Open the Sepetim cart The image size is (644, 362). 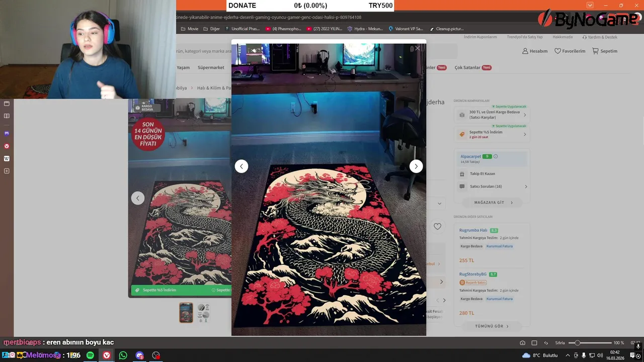pos(605,51)
